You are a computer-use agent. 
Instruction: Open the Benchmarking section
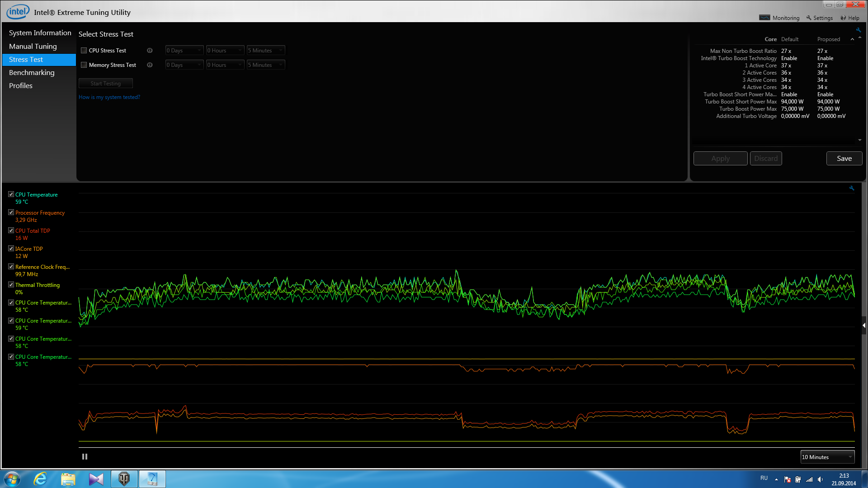point(32,73)
